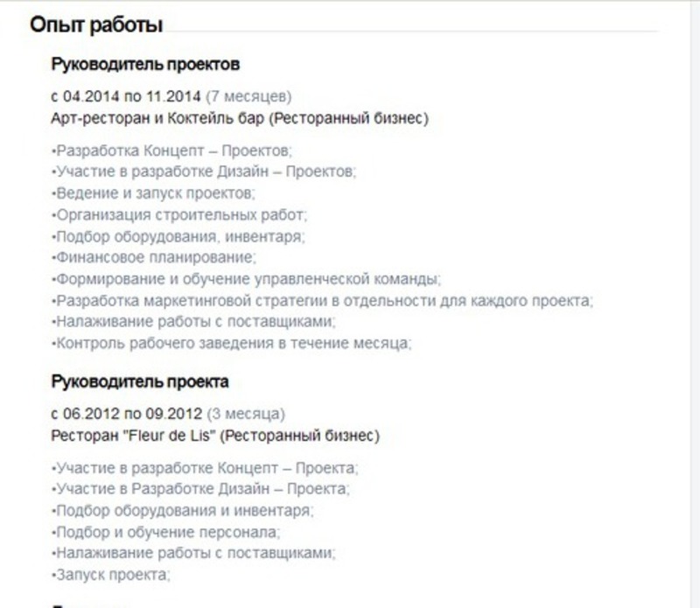Click the '(7 месяцев)' duration text
This screenshot has width=700, height=608.
[x=248, y=96]
